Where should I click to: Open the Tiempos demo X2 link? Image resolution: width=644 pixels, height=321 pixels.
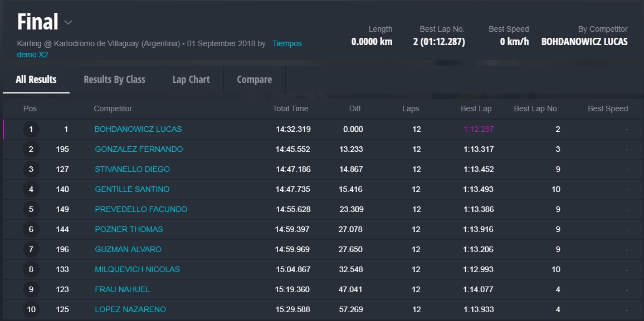(287, 43)
